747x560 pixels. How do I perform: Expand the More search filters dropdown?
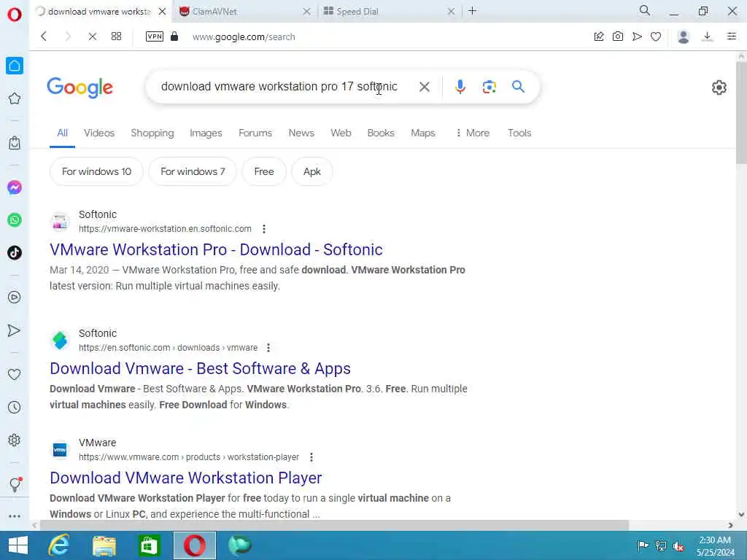tap(473, 133)
